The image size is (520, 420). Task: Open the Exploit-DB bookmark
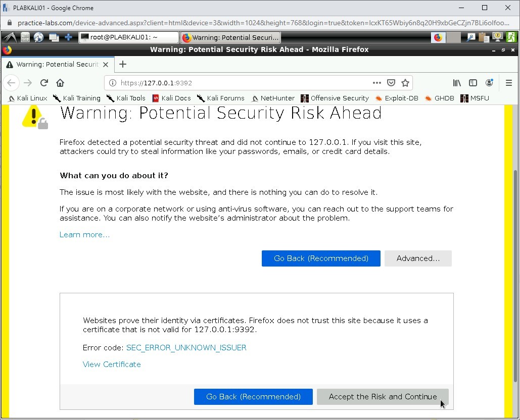(x=397, y=98)
